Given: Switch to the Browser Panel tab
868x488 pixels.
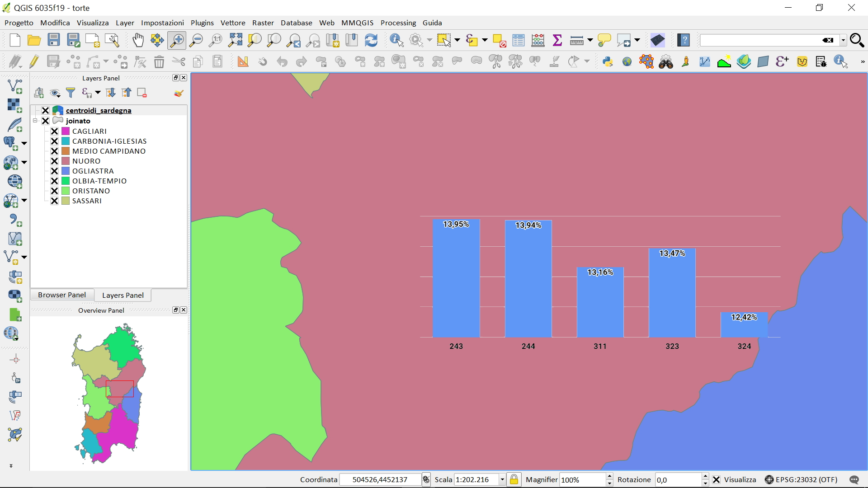Looking at the screenshot, I should pos(62,295).
